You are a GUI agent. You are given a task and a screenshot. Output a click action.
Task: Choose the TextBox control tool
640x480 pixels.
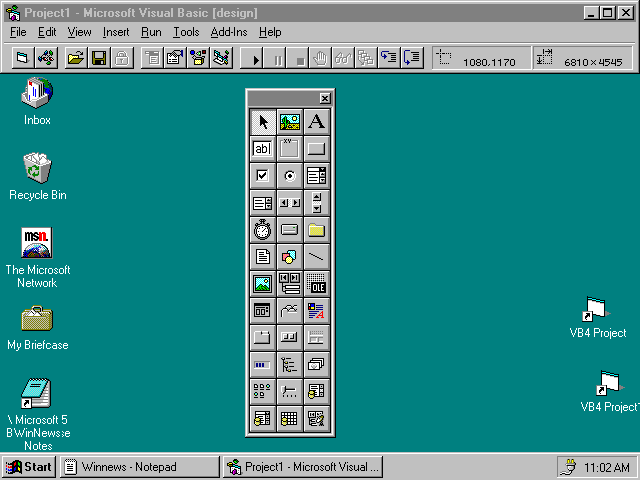[263, 149]
